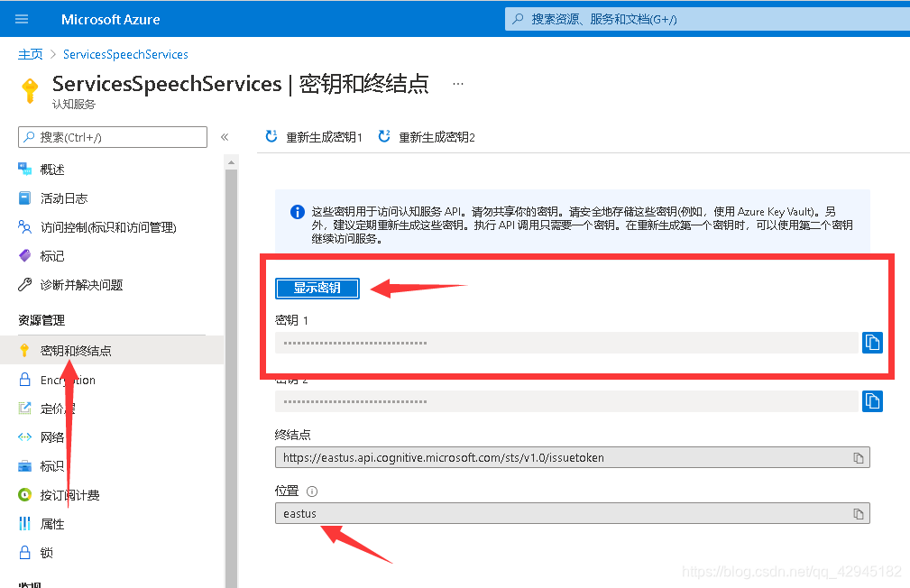
Task: Click the magnifier icon in top search
Action: tap(518, 19)
